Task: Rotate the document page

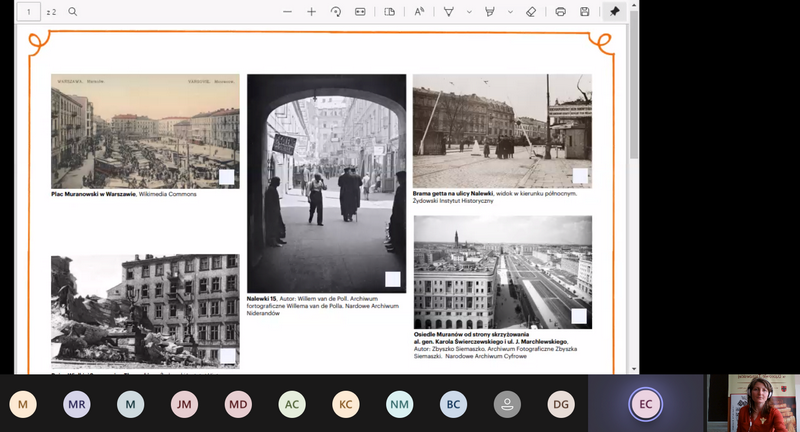Action: [x=336, y=12]
